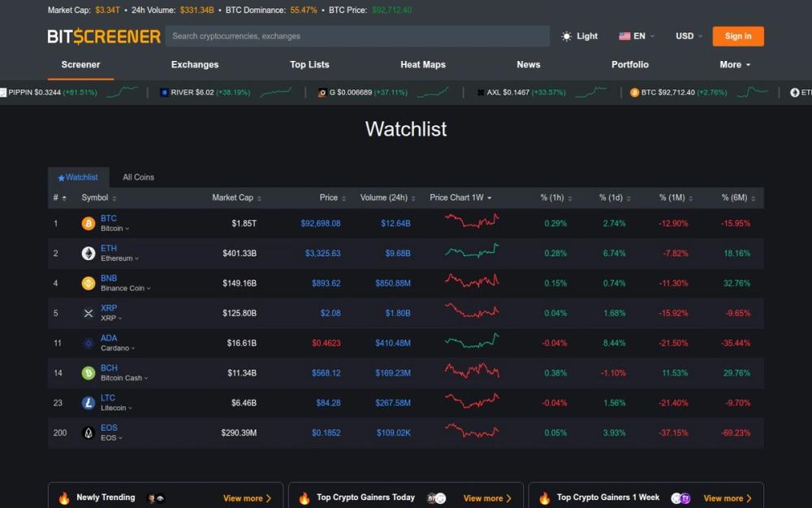Open the BTC symbol link

[108, 218]
